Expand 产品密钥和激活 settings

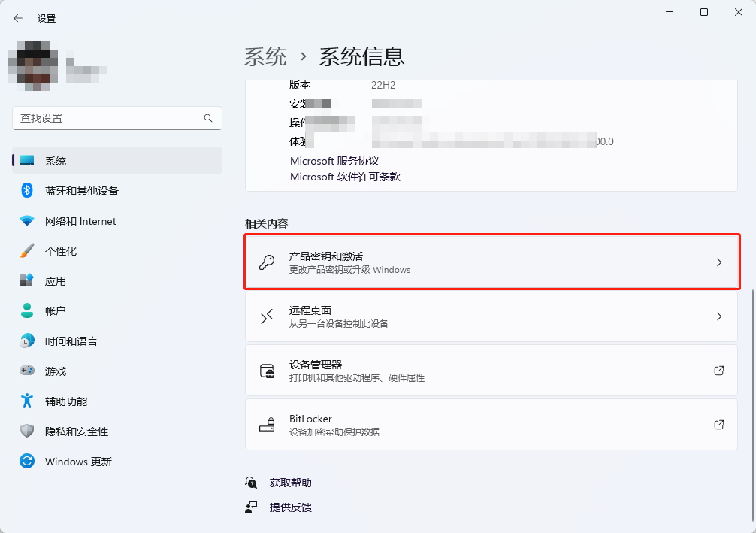pos(491,261)
